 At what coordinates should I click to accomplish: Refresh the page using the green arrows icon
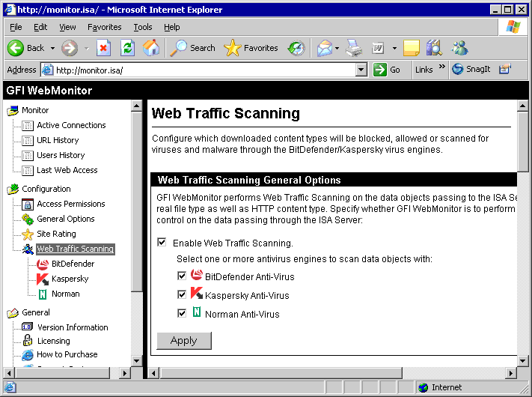[127, 48]
